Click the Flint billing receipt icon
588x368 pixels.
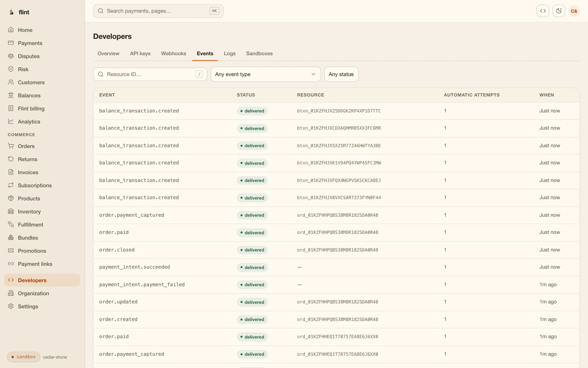(x=11, y=108)
